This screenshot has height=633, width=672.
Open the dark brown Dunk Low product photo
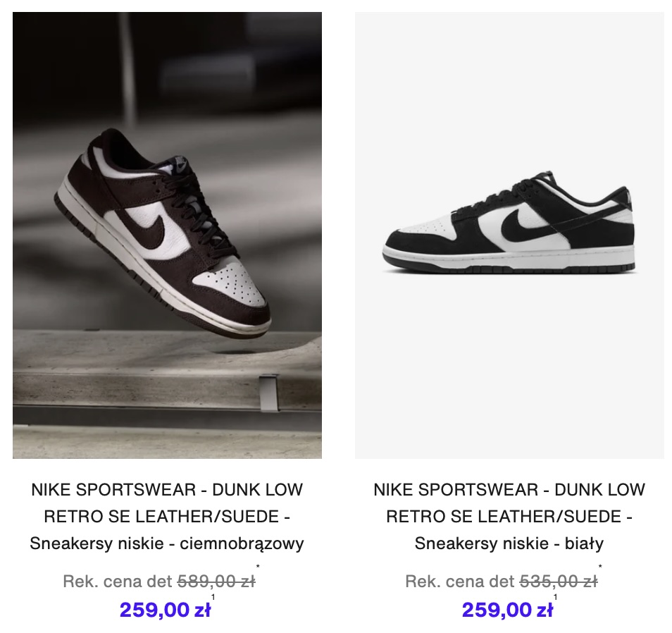167,235
